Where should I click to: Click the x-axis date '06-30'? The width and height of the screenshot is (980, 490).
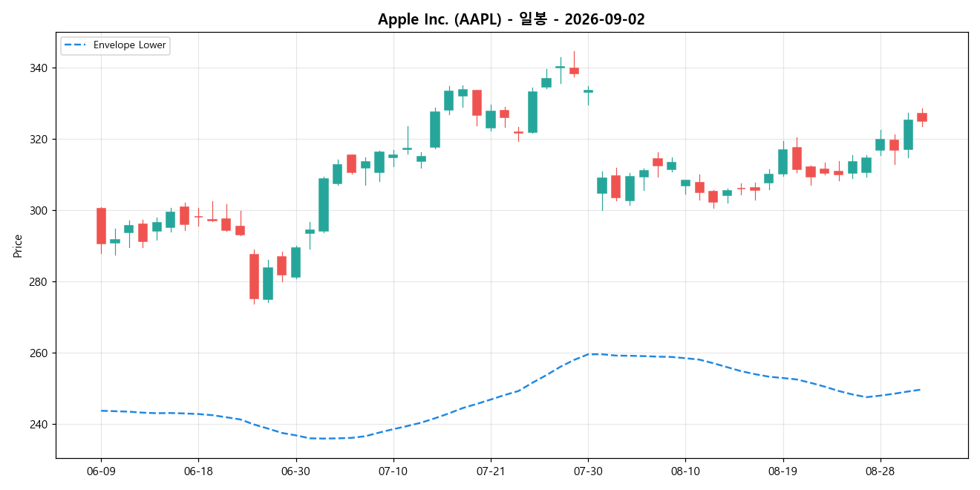point(295,471)
